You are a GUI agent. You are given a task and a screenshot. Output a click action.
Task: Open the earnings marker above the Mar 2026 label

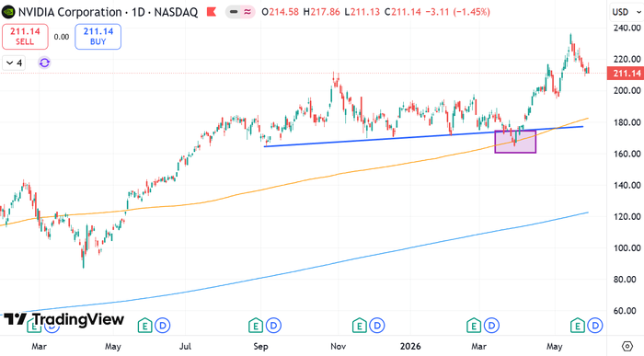coord(474,326)
